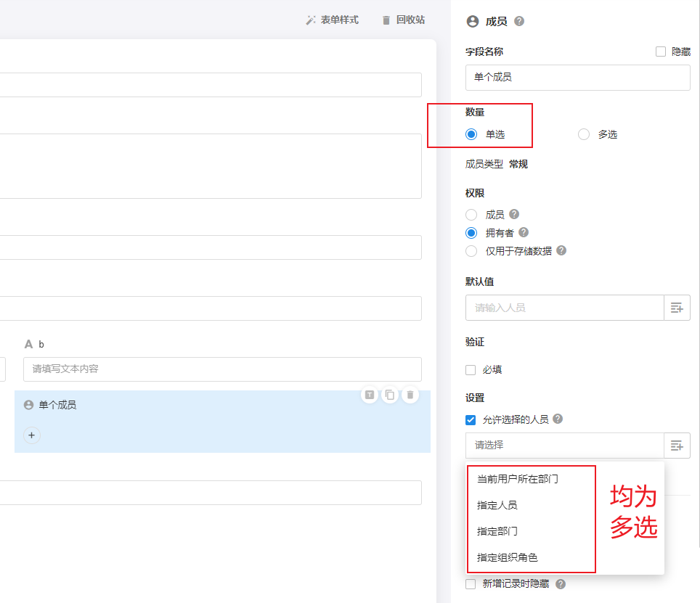Click the text-type A icon beside b
This screenshot has width=700, height=603.
(28, 345)
